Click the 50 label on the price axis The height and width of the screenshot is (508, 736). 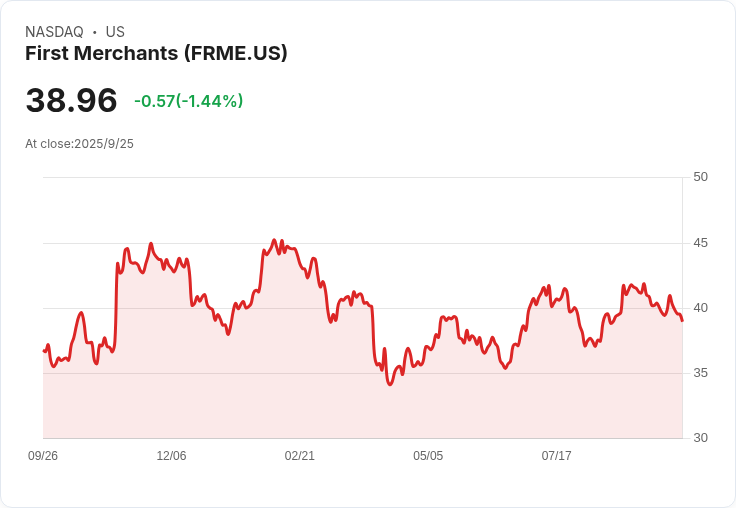coord(700,177)
